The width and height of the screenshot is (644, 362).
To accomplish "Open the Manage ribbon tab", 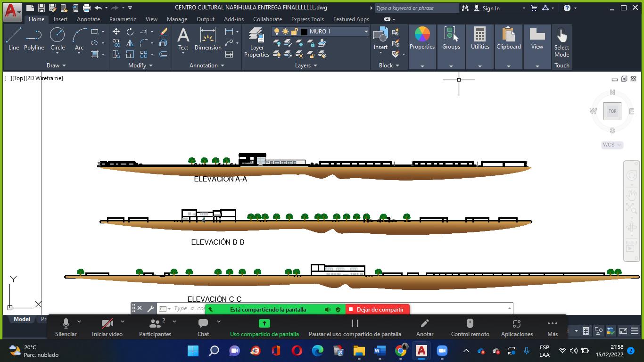I will (x=177, y=19).
